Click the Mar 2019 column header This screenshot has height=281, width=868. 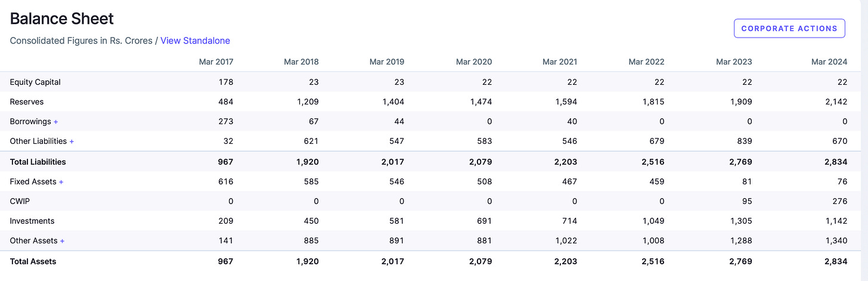pos(387,61)
